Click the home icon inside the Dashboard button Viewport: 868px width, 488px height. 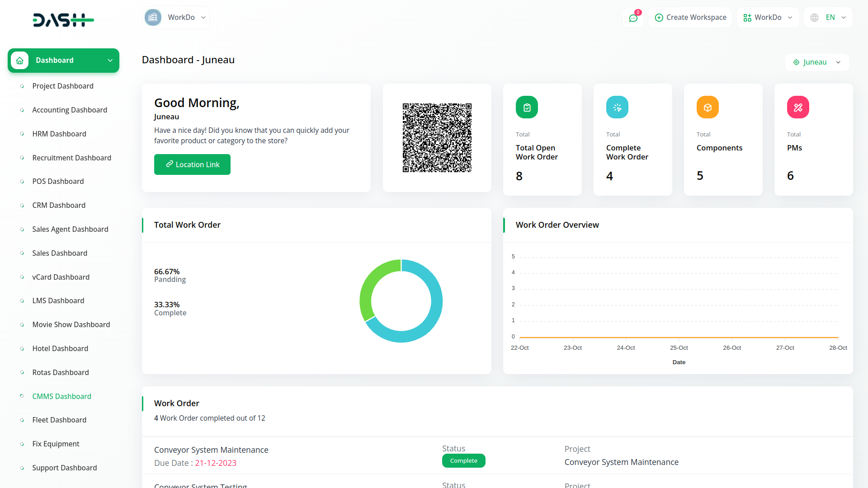(20, 60)
